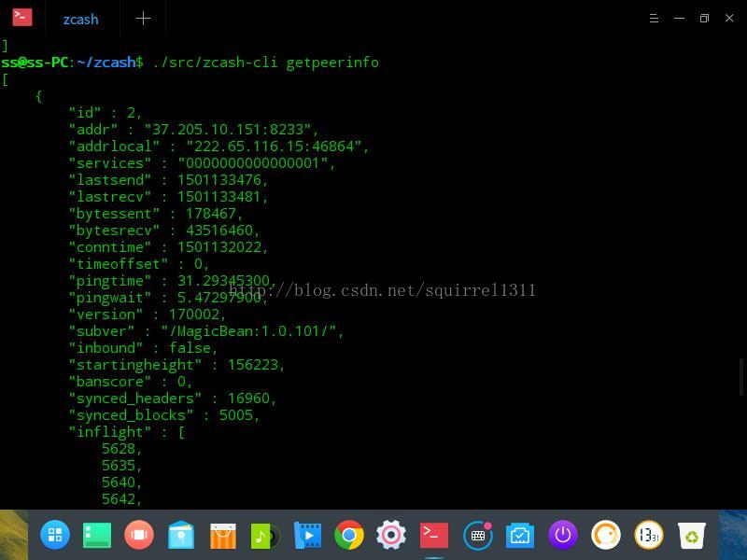Click the lastsend 1501133476 line
The width and height of the screenshot is (747, 560).
tap(169, 180)
